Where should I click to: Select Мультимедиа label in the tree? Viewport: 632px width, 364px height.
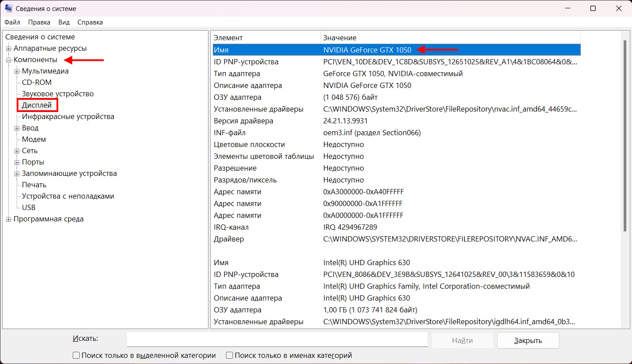45,71
